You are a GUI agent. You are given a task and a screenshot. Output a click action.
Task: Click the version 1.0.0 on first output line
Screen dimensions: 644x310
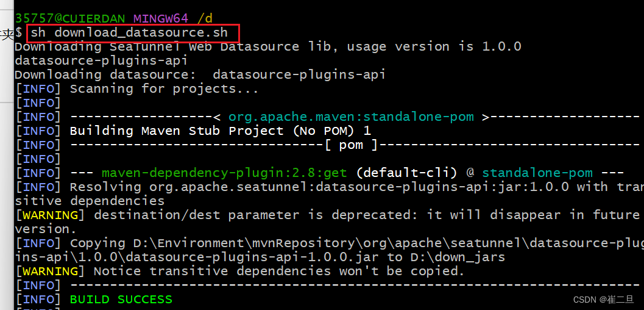click(x=501, y=47)
